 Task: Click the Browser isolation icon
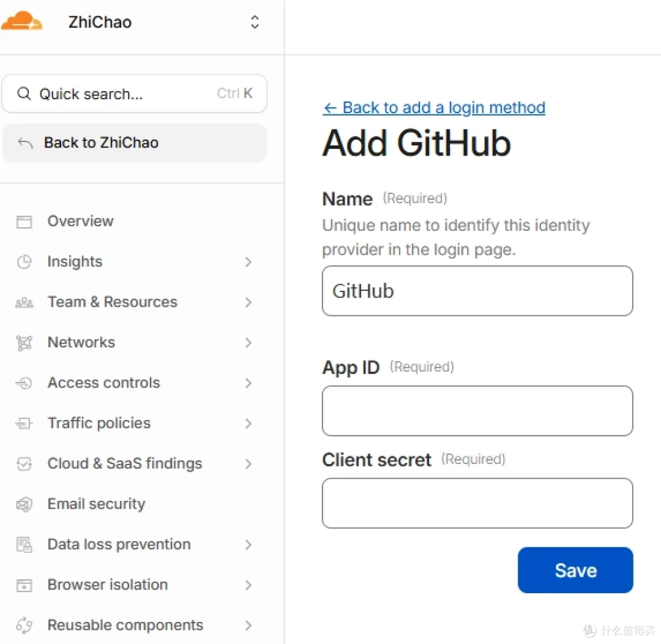tap(24, 585)
